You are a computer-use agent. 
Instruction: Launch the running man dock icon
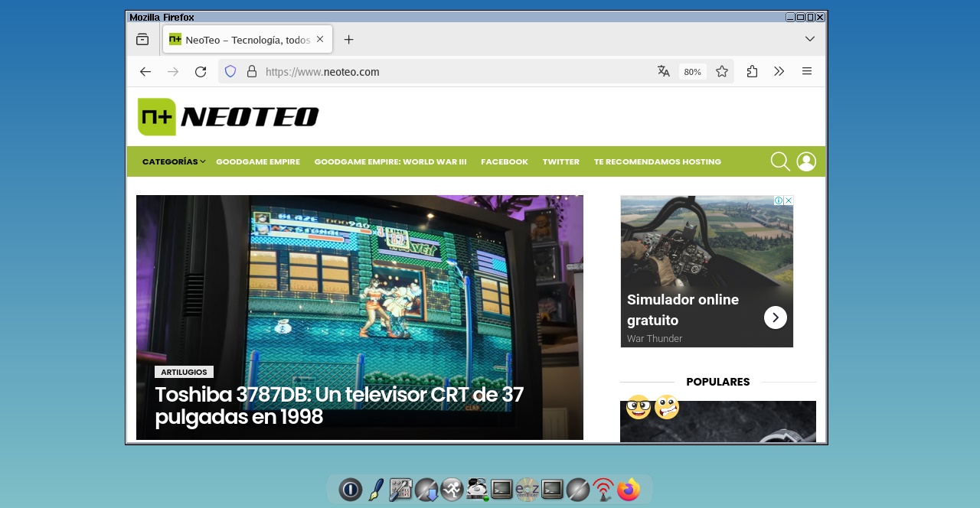[x=452, y=489]
